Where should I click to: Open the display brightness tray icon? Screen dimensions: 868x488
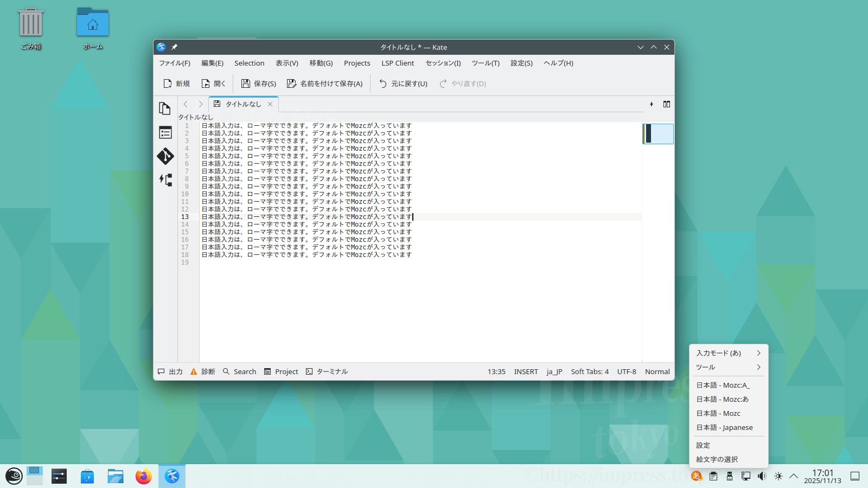click(778, 476)
